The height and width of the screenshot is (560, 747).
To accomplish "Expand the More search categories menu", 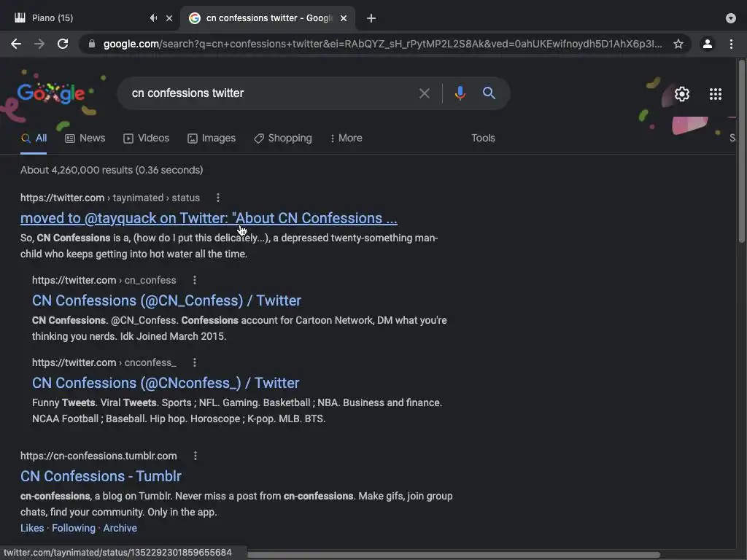I will [x=346, y=138].
